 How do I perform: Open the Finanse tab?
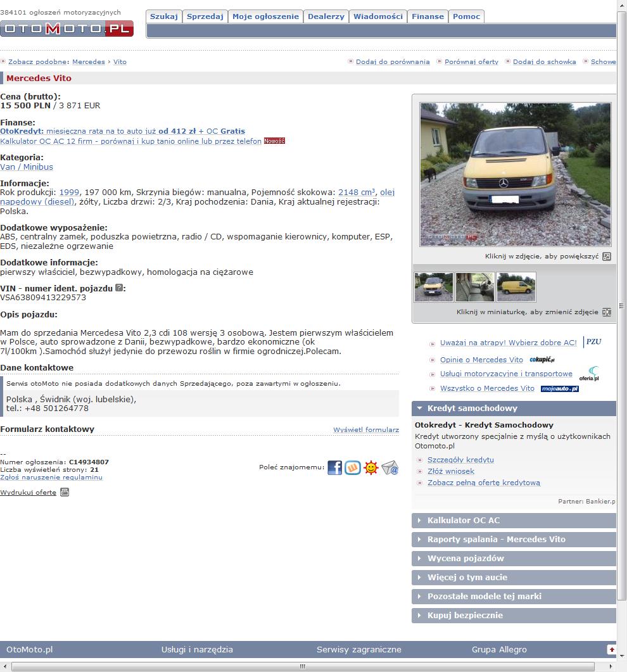click(x=427, y=16)
